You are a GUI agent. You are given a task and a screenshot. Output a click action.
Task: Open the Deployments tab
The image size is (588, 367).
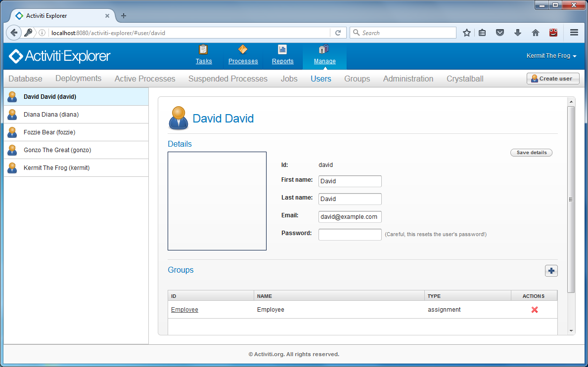[x=78, y=79]
